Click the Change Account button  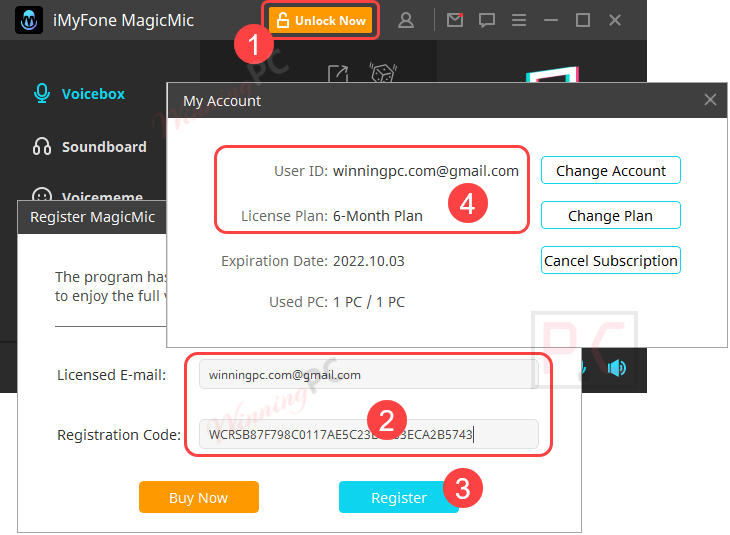[610, 171]
